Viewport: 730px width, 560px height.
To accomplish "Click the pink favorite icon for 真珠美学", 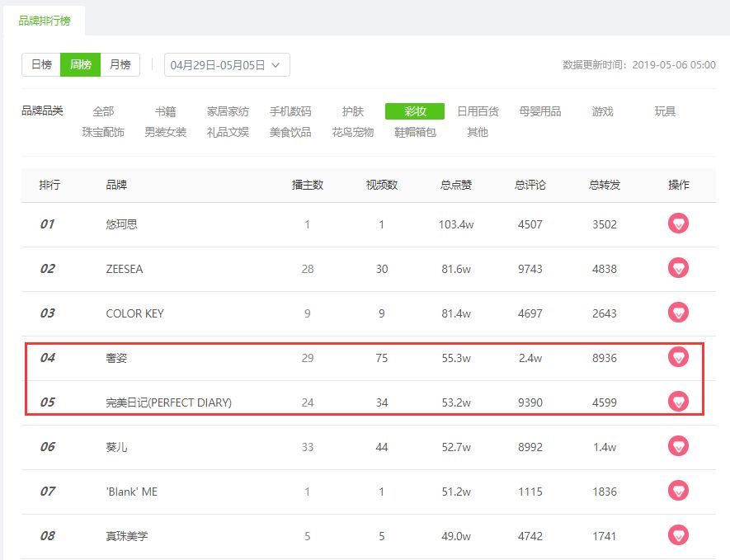I will [x=678, y=535].
